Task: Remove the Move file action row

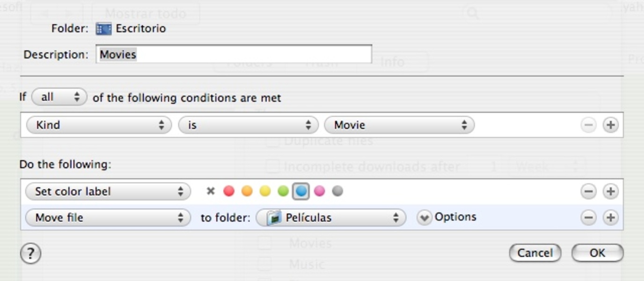Action: click(x=588, y=217)
